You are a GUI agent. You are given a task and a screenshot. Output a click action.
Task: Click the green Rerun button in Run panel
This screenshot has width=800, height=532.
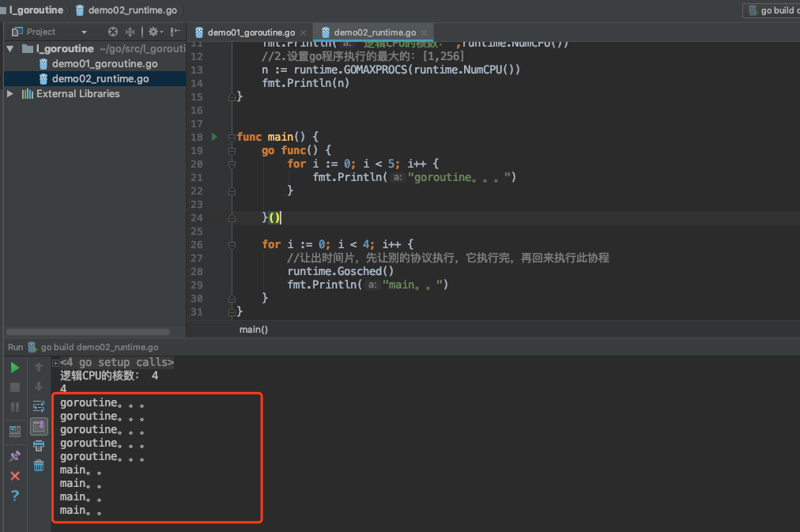tap(15, 368)
